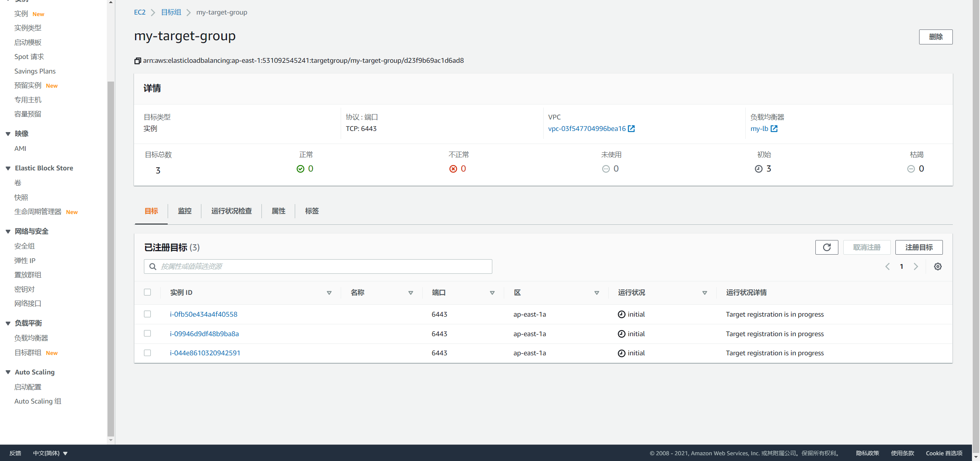This screenshot has width=980, height=461.
Task: Select all registered targets checkbox
Action: click(x=147, y=292)
